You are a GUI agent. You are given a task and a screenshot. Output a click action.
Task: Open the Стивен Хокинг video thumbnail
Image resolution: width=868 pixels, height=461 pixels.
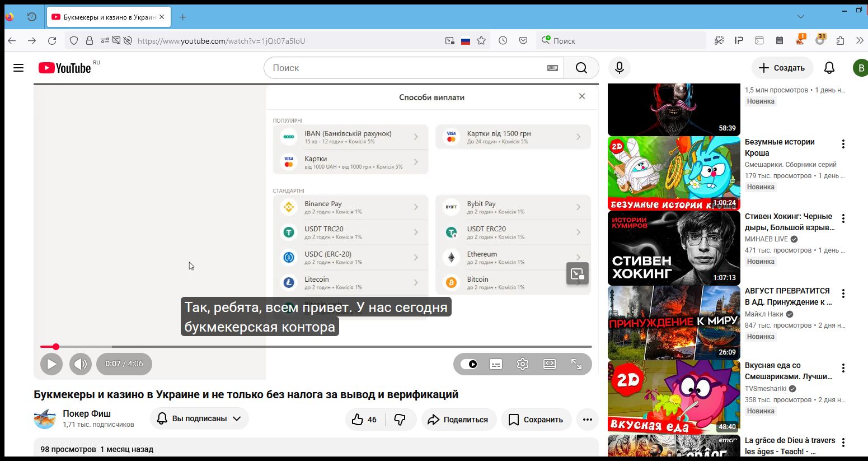(x=674, y=248)
